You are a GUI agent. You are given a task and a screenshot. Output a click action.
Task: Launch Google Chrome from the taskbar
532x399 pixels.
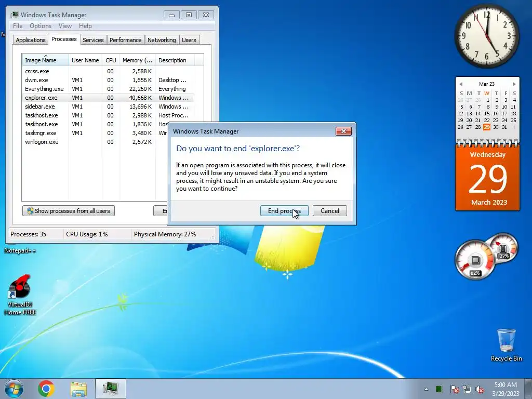click(46, 389)
